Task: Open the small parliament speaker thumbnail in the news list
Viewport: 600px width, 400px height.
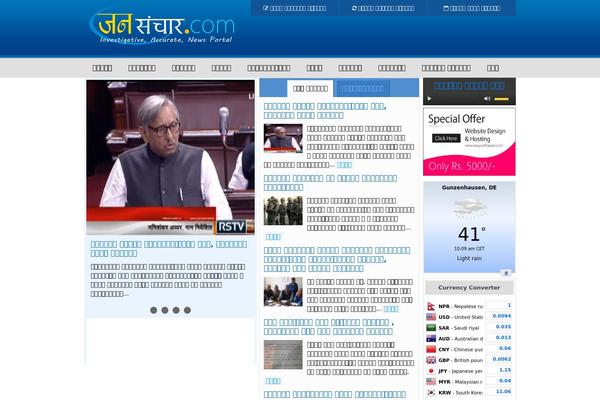Action: (x=283, y=138)
